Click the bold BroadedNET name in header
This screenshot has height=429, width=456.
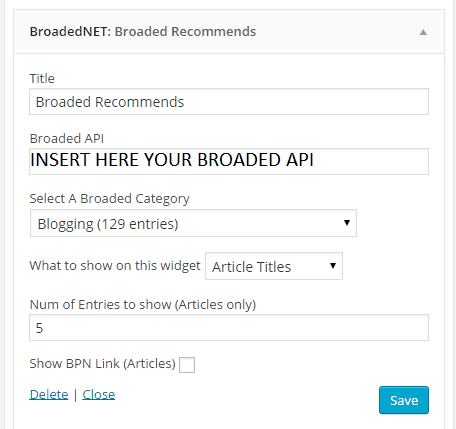click(x=70, y=32)
